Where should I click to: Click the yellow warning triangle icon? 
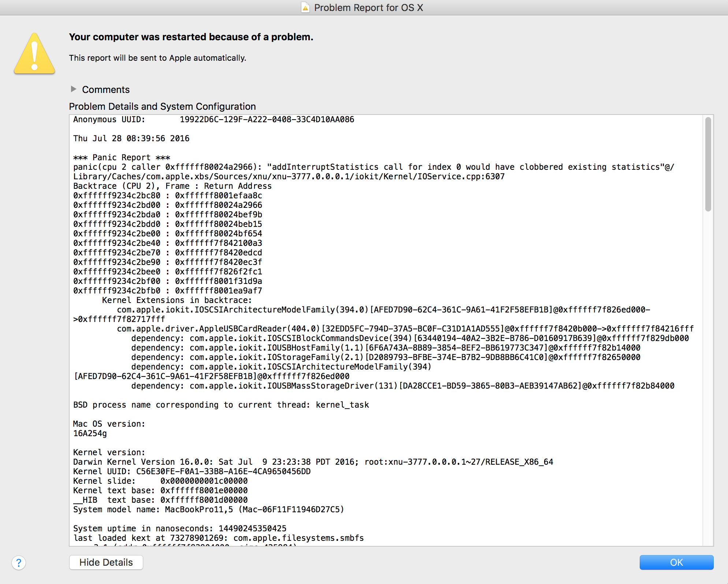(x=34, y=54)
